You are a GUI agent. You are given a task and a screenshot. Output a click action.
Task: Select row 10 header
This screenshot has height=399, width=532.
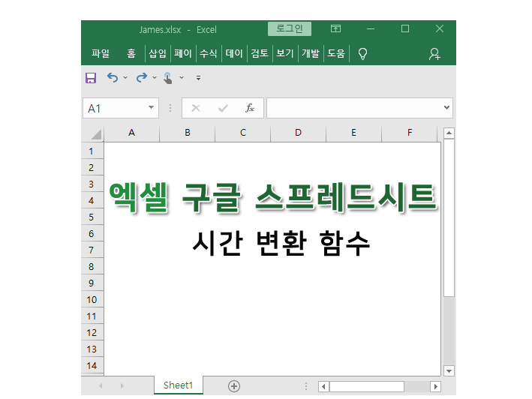click(x=92, y=300)
